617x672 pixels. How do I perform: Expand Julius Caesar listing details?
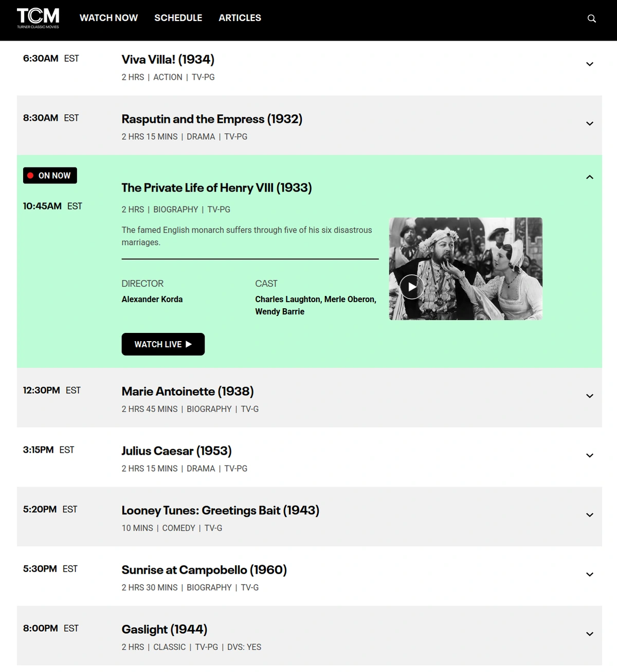[590, 456]
